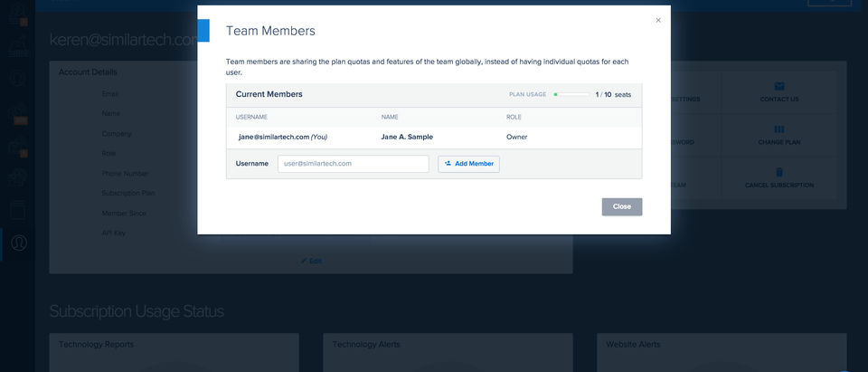The height and width of the screenshot is (372, 868).
Task: Open the Technology Reports usage card
Action: pos(174,352)
